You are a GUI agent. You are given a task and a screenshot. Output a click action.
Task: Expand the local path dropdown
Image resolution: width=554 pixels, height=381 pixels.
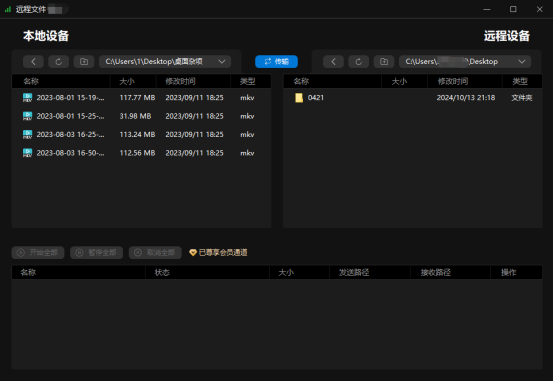click(x=222, y=61)
